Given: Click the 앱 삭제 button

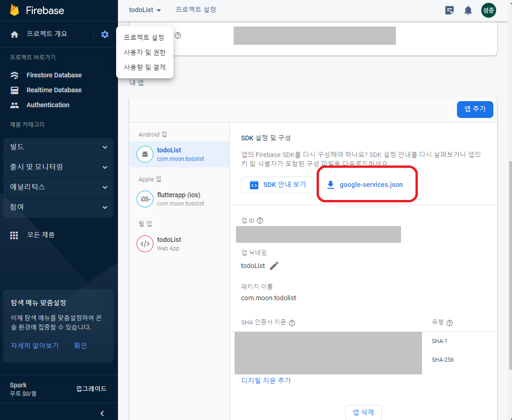Looking at the screenshot, I should coord(363,413).
